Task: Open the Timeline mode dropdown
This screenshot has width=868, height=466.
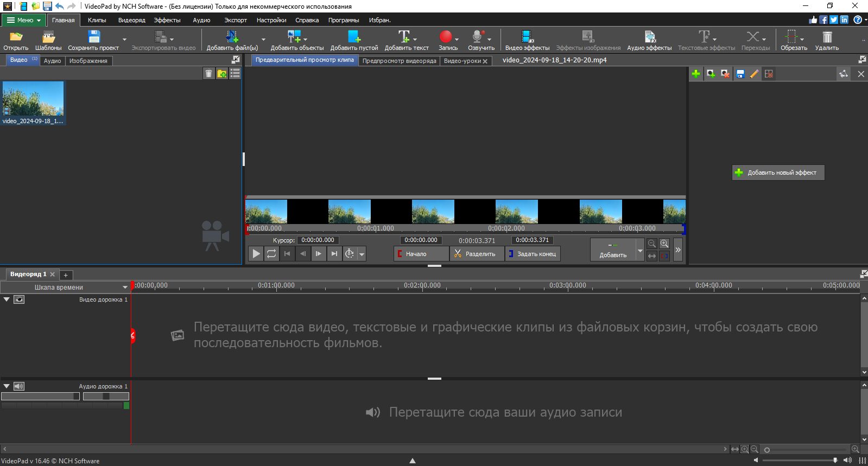Action: [65, 287]
